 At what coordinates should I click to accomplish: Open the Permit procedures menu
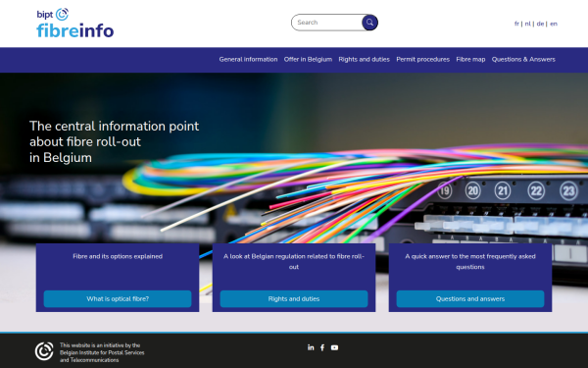click(x=423, y=59)
